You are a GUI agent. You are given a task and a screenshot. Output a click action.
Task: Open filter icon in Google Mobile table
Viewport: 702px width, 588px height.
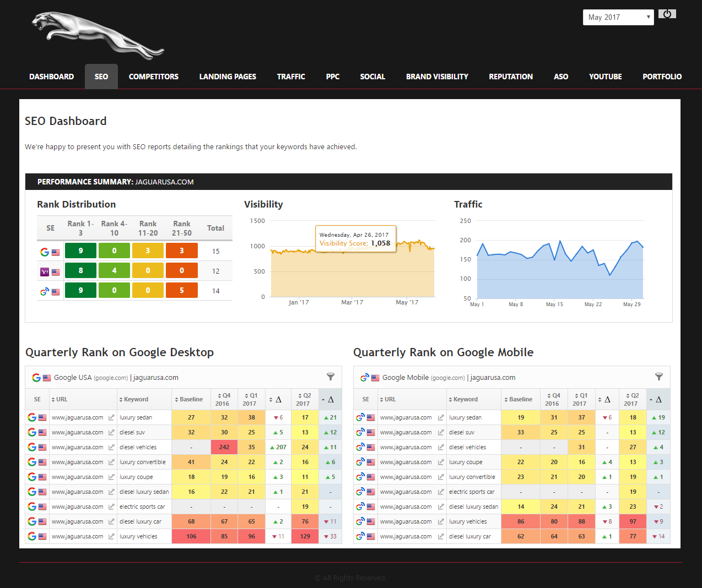click(x=658, y=377)
